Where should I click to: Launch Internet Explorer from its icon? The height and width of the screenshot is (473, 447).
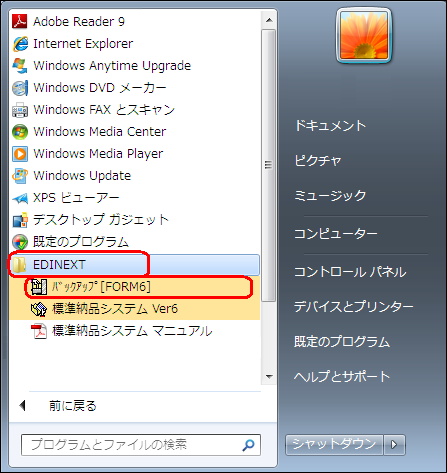pyautogui.click(x=20, y=44)
